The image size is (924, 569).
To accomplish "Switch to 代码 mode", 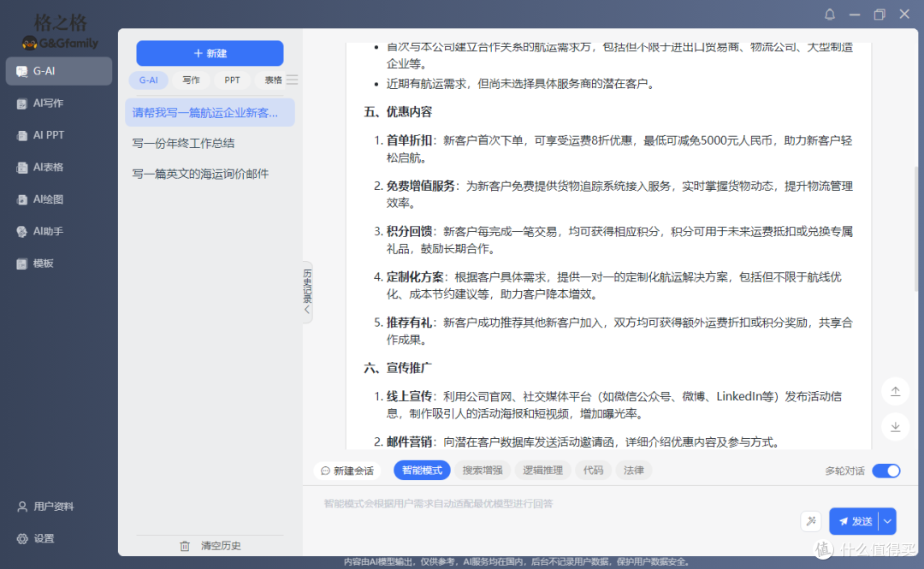I will click(x=593, y=471).
